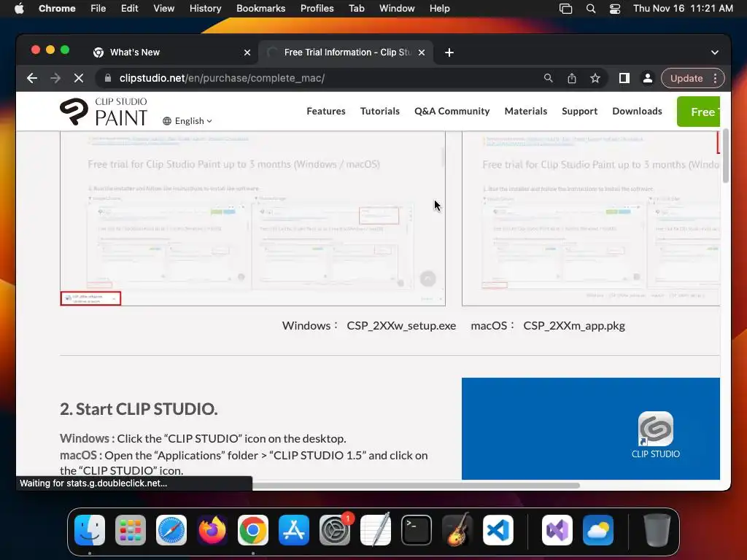Open the Help menu
Image resolution: width=747 pixels, height=560 pixels.
pos(439,8)
